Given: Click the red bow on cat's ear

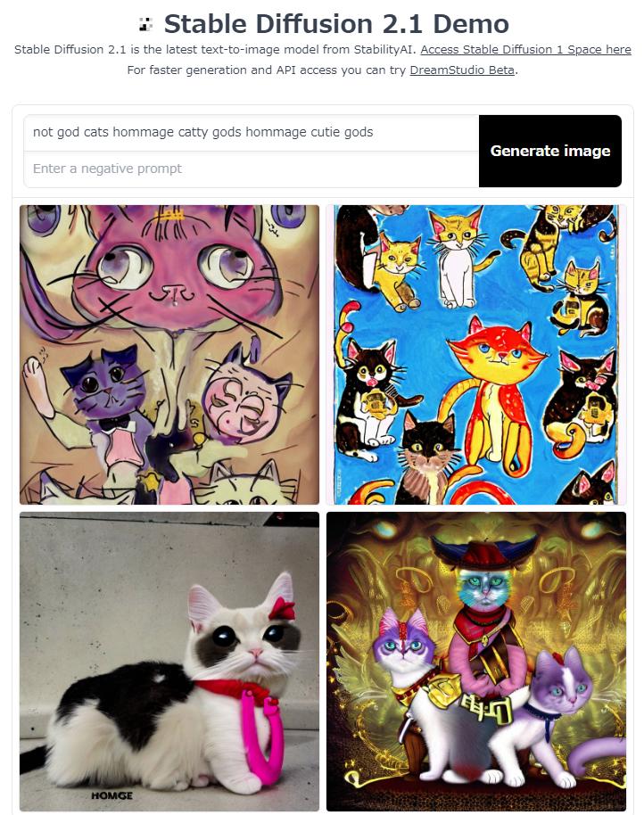Looking at the screenshot, I should (x=282, y=607).
